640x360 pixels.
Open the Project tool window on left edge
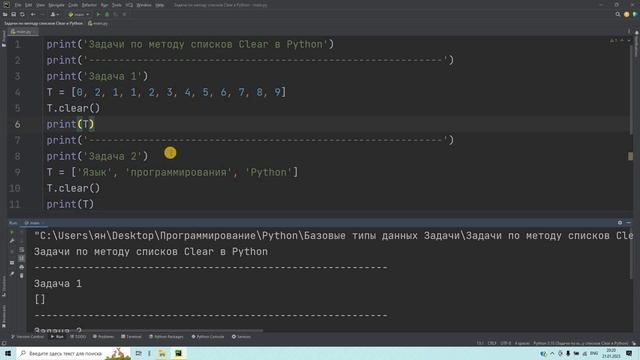pos(4,39)
